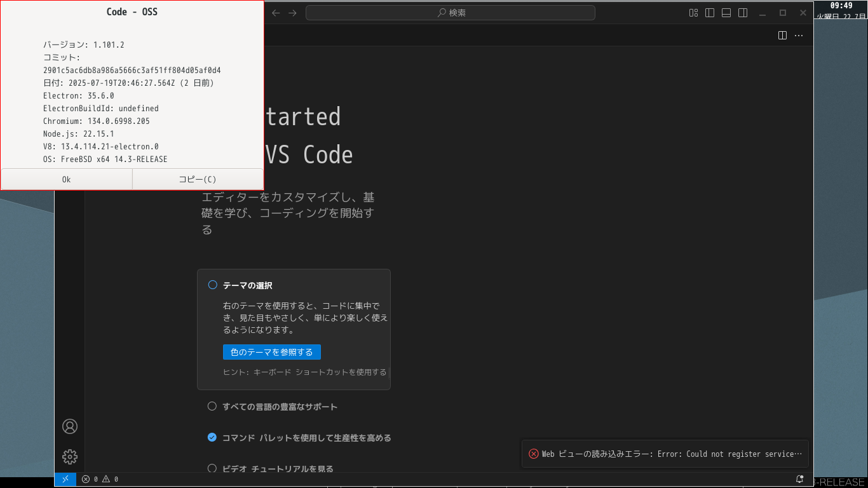The image size is (868, 488).
Task: Click the Node.js: 22.15.1 line
Action: point(79,133)
